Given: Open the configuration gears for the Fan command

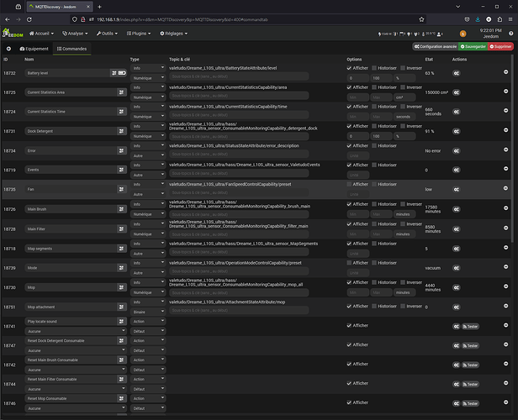Looking at the screenshot, I should pyautogui.click(x=456, y=189).
